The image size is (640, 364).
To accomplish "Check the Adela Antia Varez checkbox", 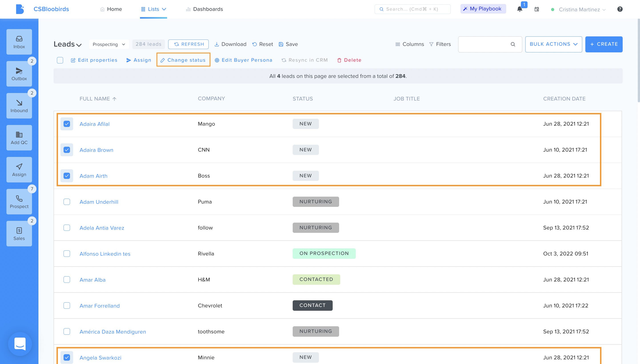I will click(x=67, y=228).
